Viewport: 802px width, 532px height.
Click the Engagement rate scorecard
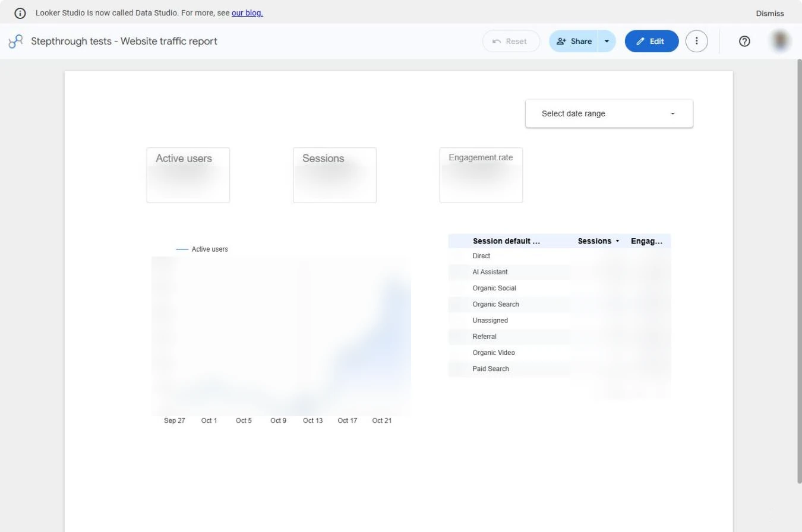coord(481,175)
